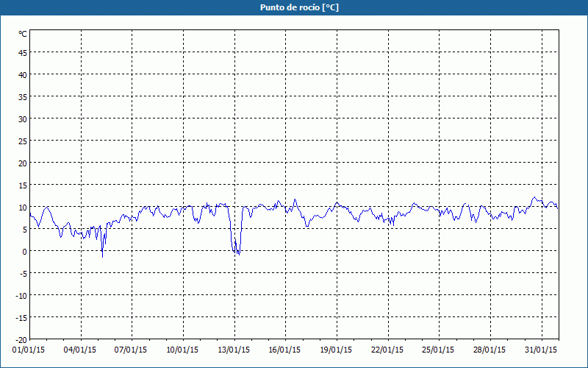This screenshot has width=588, height=368.
Task: Click the date label 22/01/15
Action: (x=387, y=350)
